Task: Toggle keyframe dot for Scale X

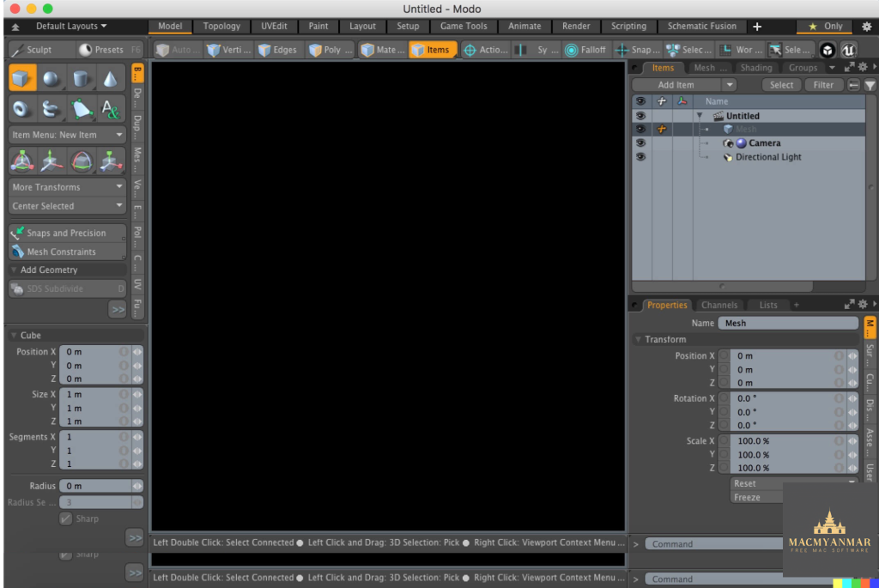Action: [x=724, y=441]
